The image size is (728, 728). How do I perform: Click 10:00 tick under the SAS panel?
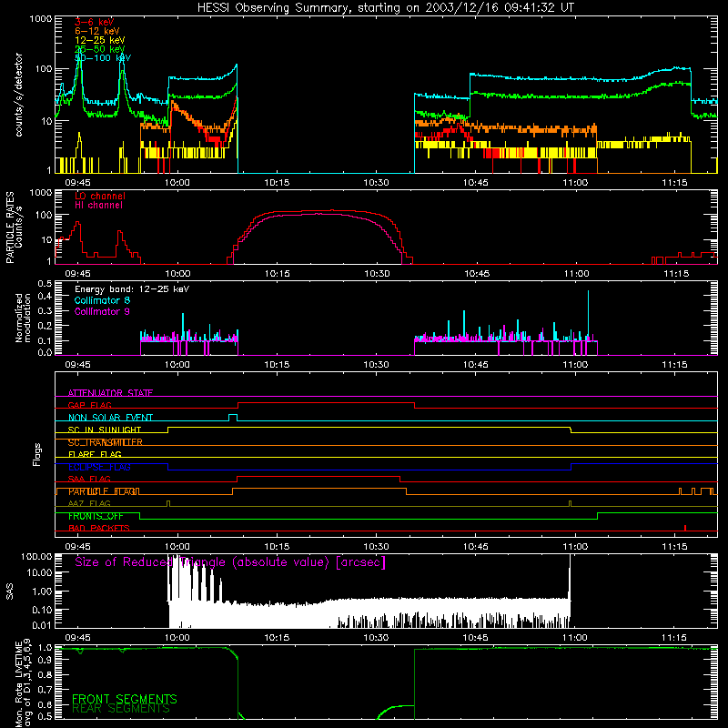tap(177, 638)
